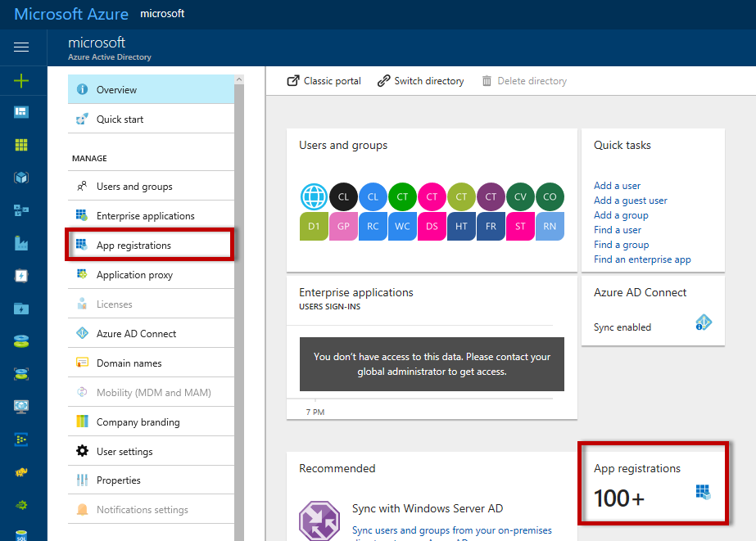Select the black CL user avatar
This screenshot has width=756, height=541.
(x=343, y=196)
